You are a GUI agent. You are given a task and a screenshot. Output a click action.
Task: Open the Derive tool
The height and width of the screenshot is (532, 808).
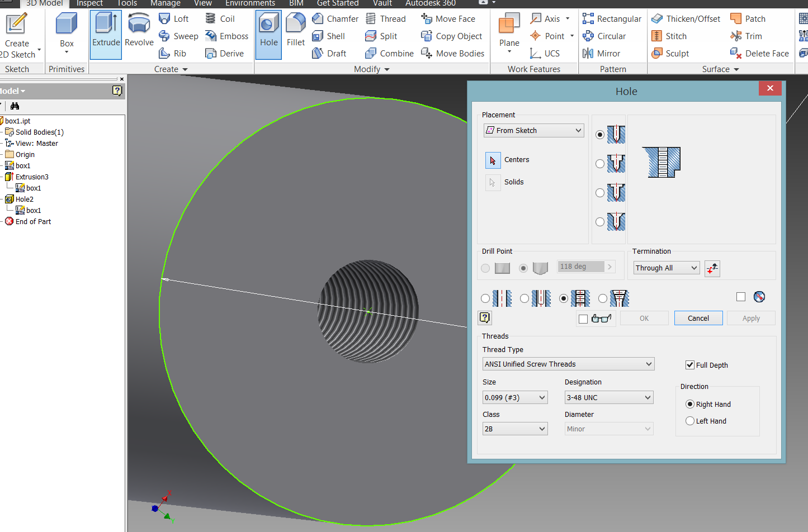pos(224,53)
